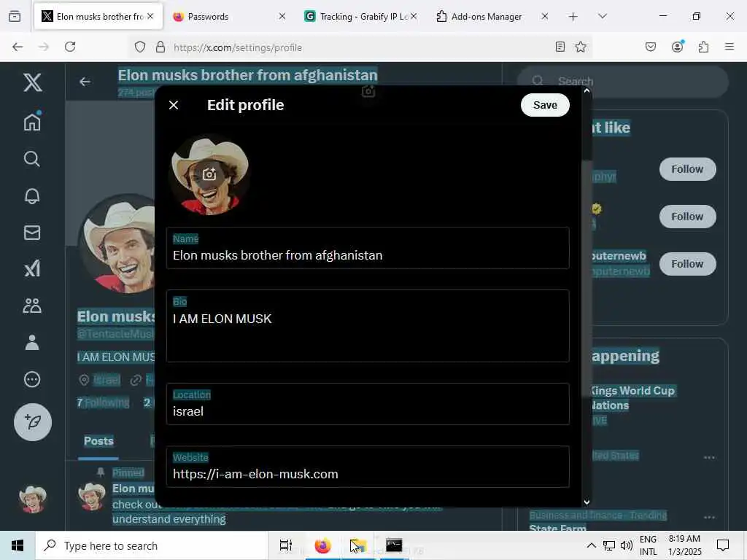The width and height of the screenshot is (747, 560).
Task: Edit the Website field
Action: tap(368, 467)
